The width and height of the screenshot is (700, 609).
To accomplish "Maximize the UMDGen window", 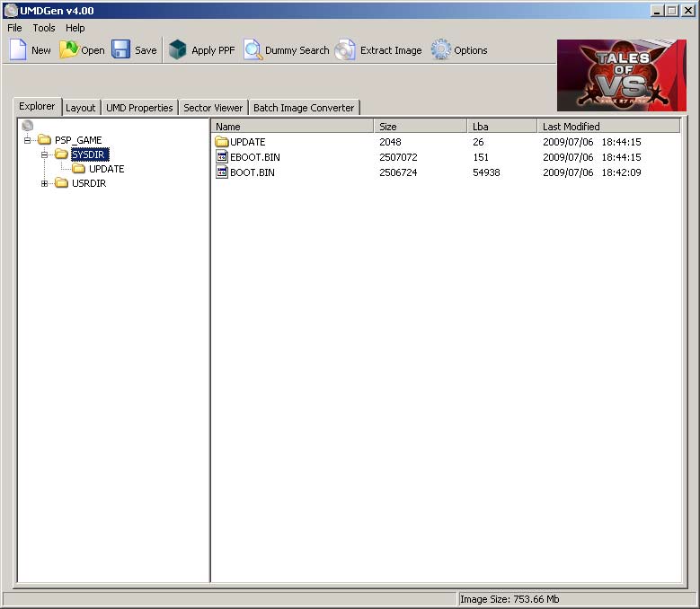I will (x=671, y=11).
